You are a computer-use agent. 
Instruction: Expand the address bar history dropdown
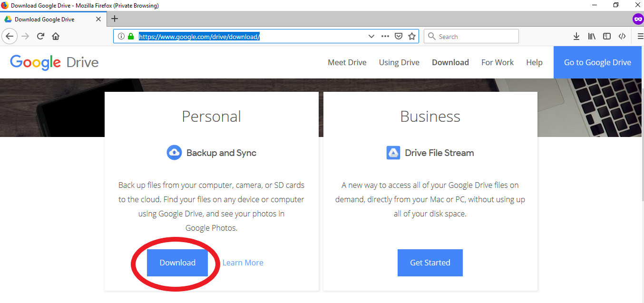click(x=371, y=36)
